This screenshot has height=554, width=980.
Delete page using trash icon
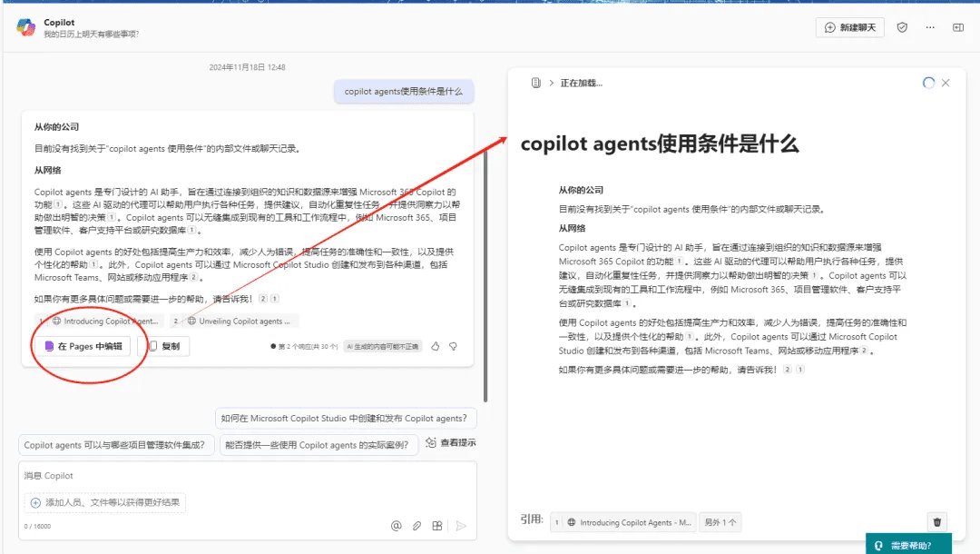[936, 521]
